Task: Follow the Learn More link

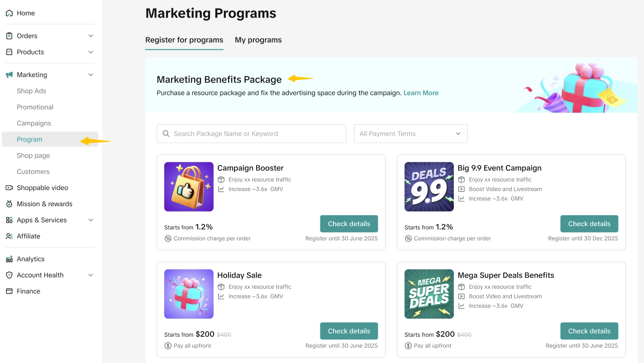Action: pos(421,93)
